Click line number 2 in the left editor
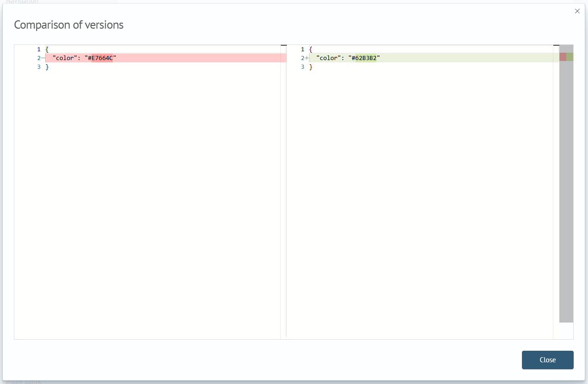Screen dimensions: 588x384 [39, 58]
